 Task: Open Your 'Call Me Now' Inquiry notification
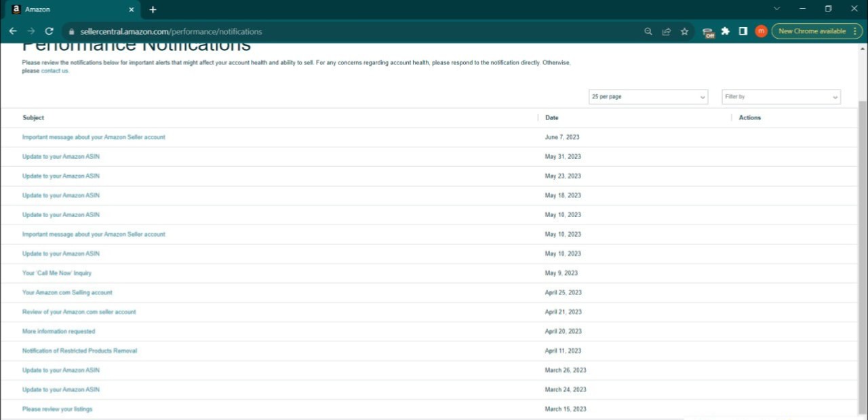57,273
